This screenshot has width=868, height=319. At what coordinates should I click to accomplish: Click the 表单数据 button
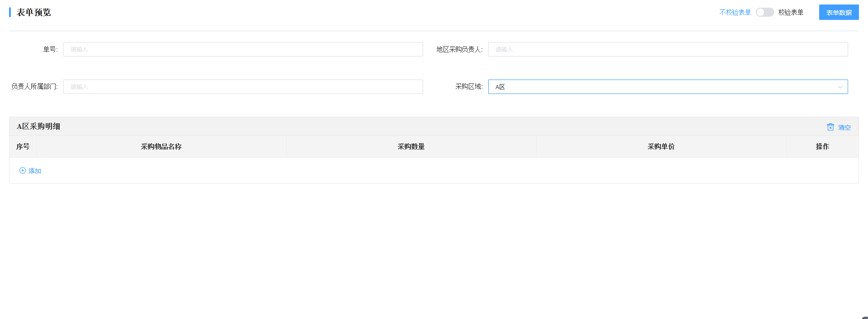tap(839, 12)
